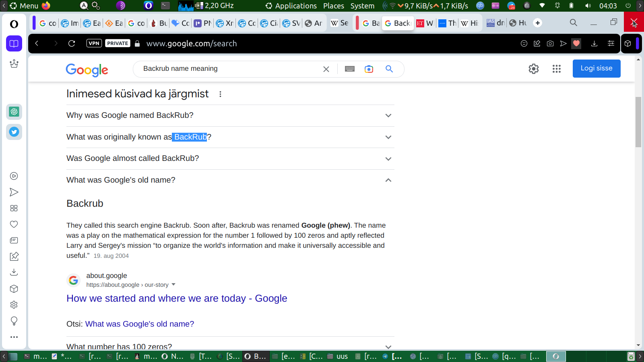Click the page's vertical scrollbar thumb

pos(638,122)
